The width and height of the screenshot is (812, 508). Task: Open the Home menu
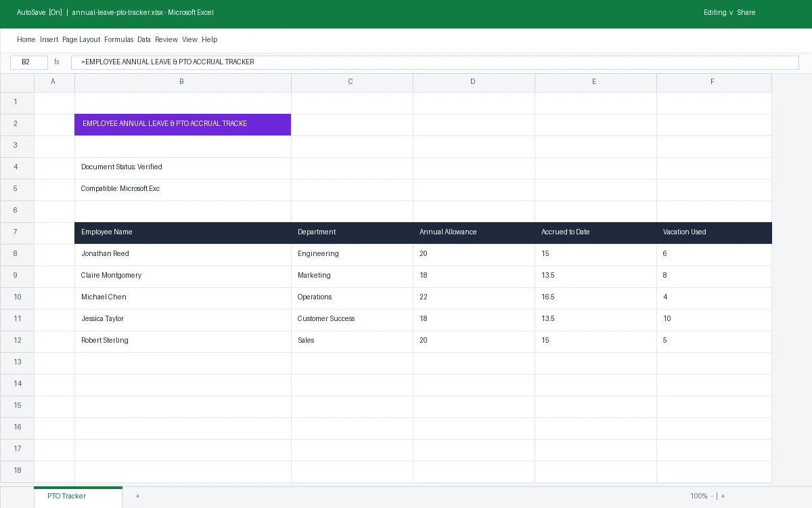(x=26, y=40)
